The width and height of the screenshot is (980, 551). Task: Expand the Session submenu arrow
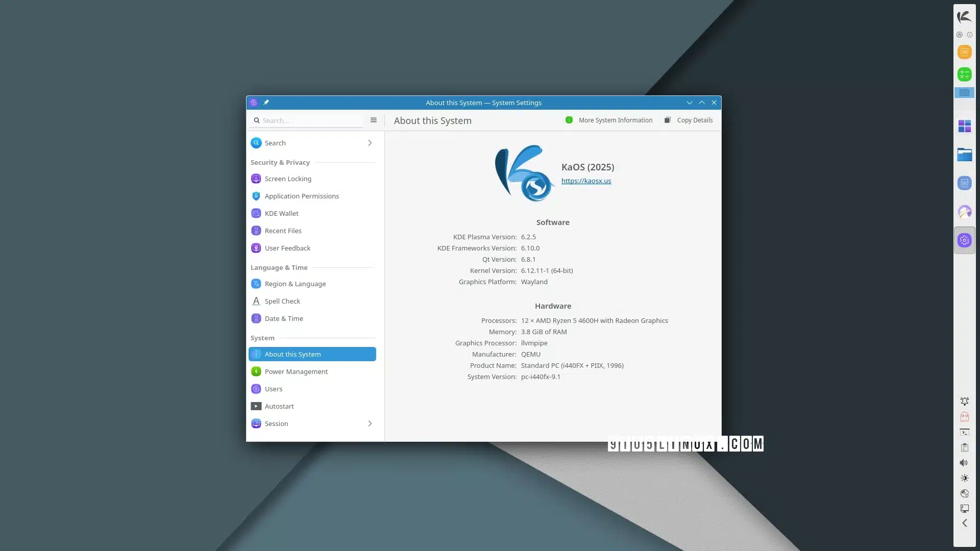(370, 423)
